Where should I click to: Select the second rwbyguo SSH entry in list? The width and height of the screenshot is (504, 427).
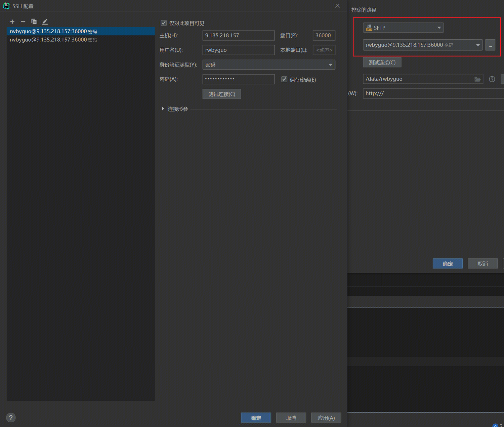tap(53, 40)
